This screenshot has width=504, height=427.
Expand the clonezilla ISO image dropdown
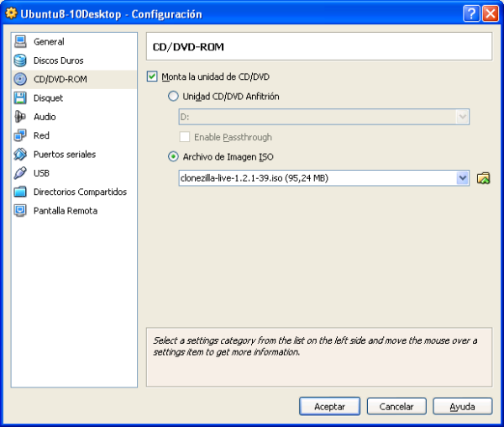click(x=462, y=178)
